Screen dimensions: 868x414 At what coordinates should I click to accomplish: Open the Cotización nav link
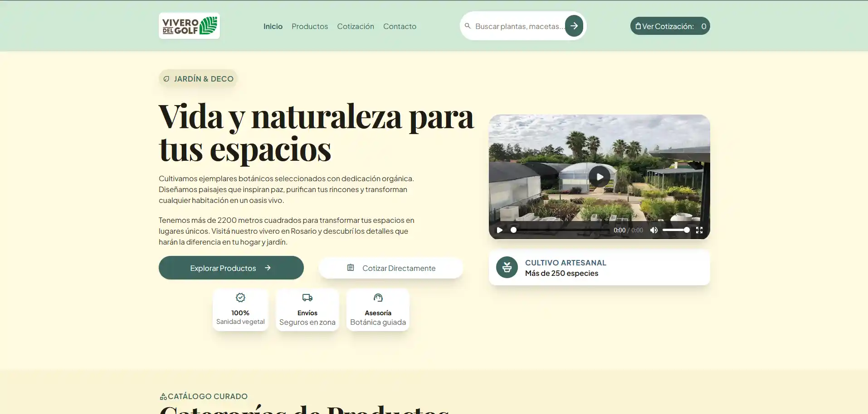[x=356, y=26]
